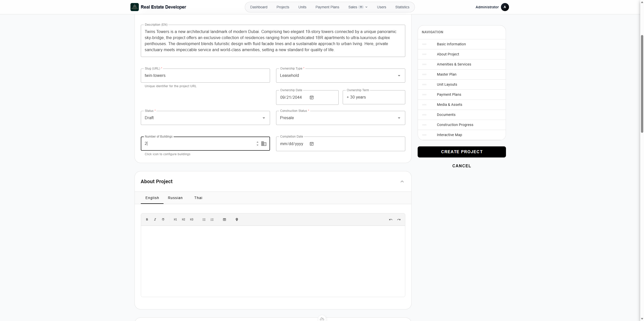This screenshot has height=321, width=644.
Task: Open the Dashboard menu item
Action: [259, 7]
